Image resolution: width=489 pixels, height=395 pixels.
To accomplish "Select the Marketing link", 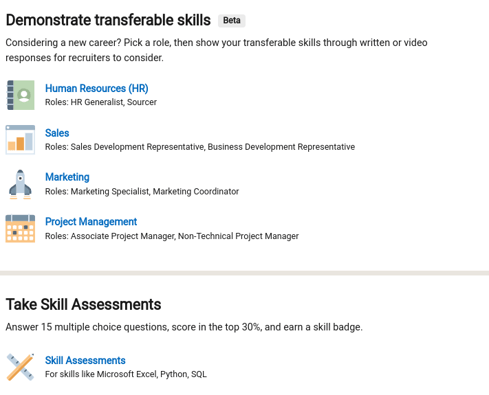I will pyautogui.click(x=67, y=177).
